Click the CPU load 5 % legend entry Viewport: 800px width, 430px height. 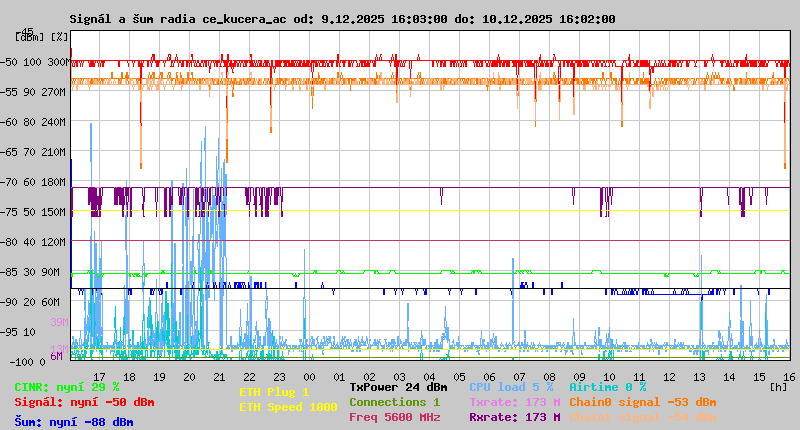click(x=511, y=387)
